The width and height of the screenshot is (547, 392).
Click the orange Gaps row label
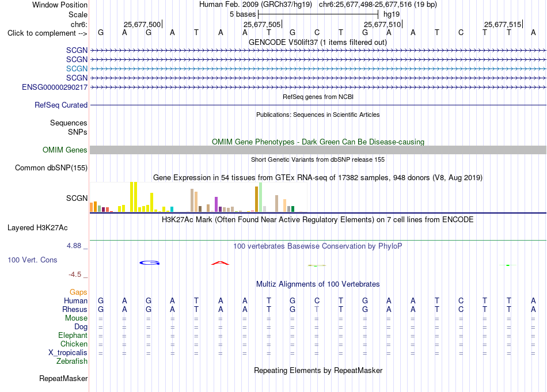tap(78, 292)
